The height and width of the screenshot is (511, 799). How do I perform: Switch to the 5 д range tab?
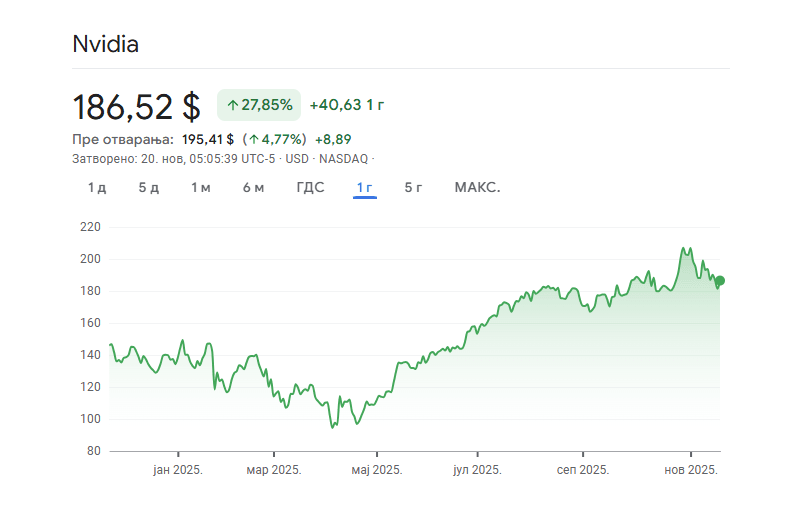149,187
